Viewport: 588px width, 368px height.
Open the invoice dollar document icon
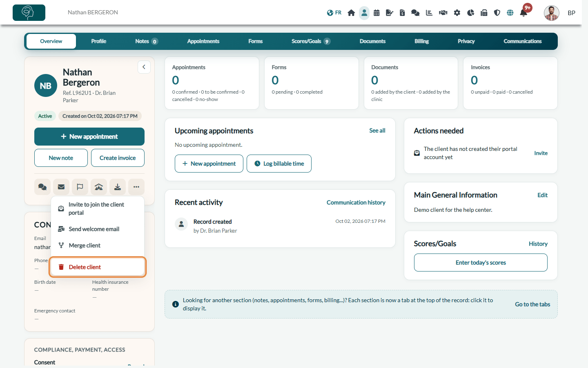point(402,13)
